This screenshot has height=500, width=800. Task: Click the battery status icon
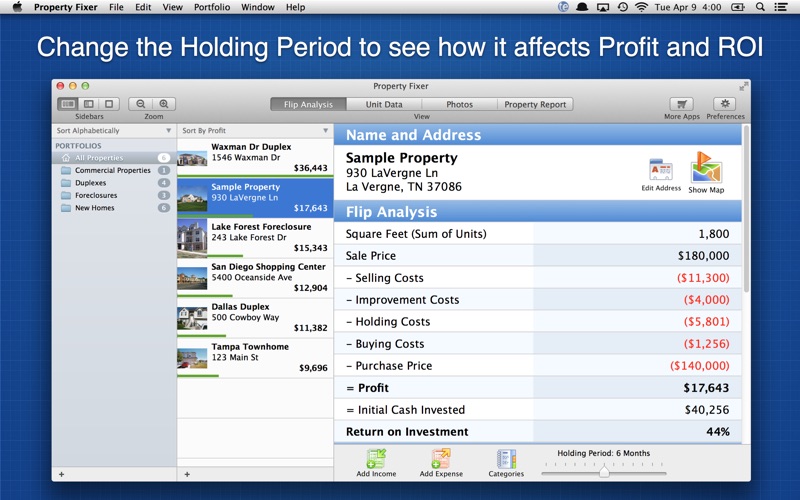click(737, 7)
